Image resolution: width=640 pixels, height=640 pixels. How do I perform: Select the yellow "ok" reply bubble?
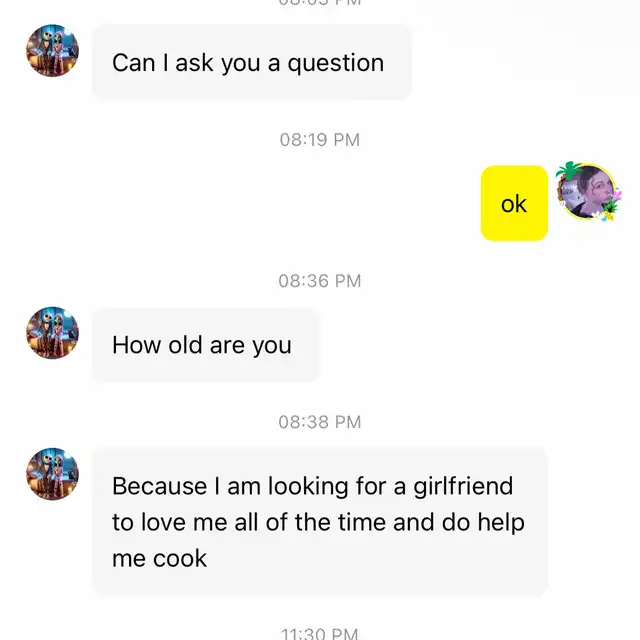coord(514,203)
